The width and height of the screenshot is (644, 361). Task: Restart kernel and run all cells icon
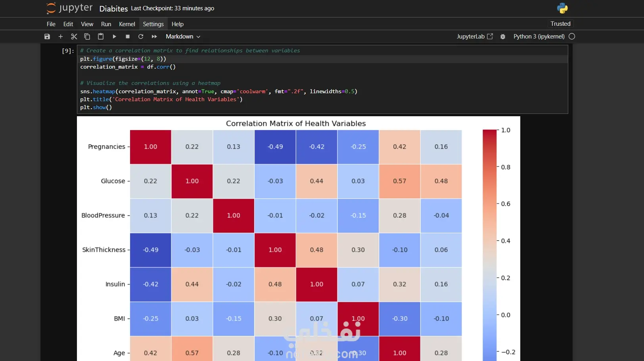[154, 36]
